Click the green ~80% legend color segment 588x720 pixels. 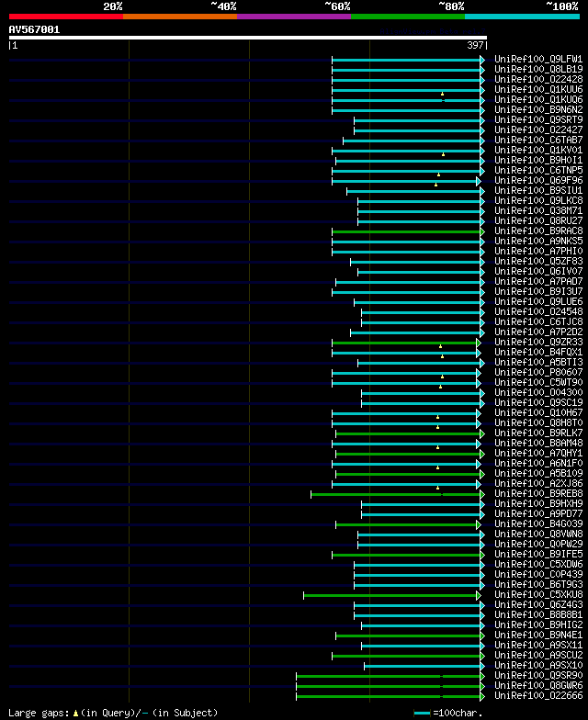[408, 17]
